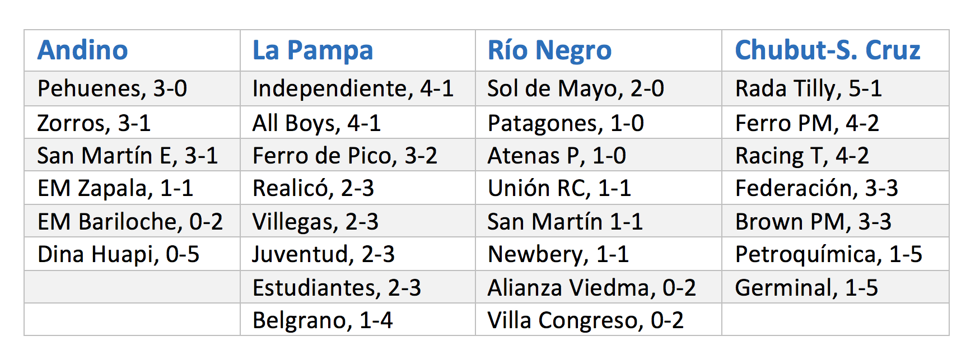The width and height of the screenshot is (980, 364).
Task: Select the Ferro de Pico, 3-2 cell
Action: pyautogui.click(x=358, y=155)
